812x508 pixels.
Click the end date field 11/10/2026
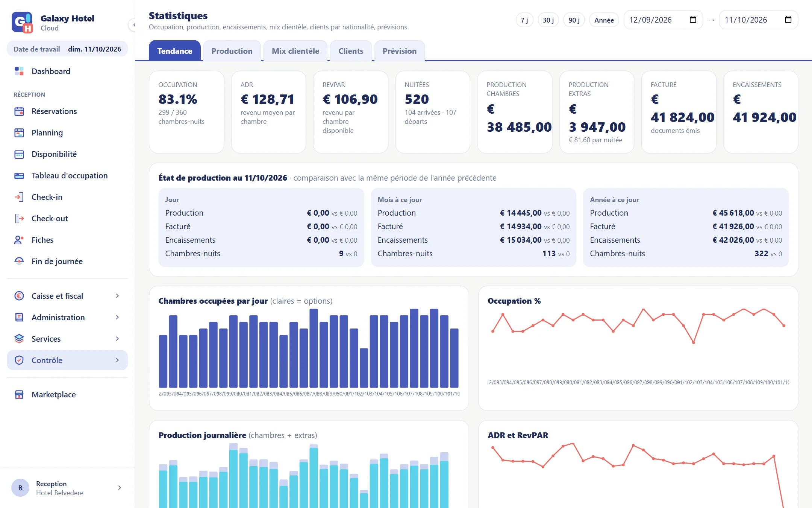tap(759, 20)
